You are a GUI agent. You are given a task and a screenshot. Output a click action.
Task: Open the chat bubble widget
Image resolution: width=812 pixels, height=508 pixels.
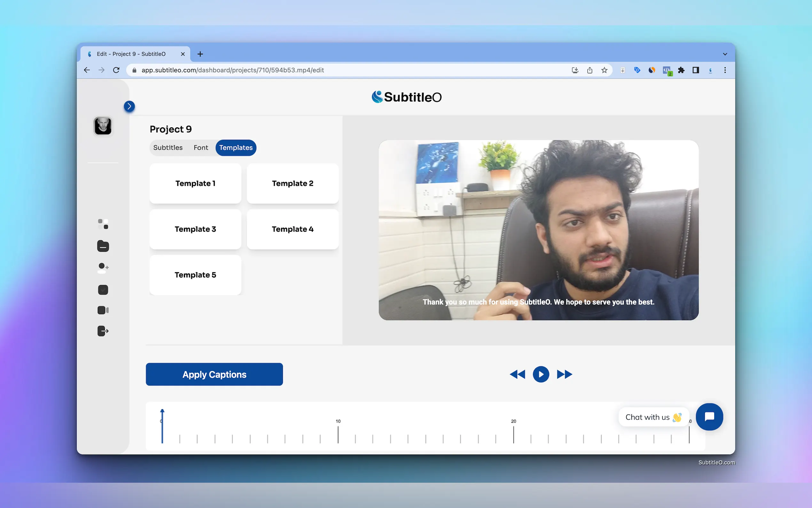709,417
